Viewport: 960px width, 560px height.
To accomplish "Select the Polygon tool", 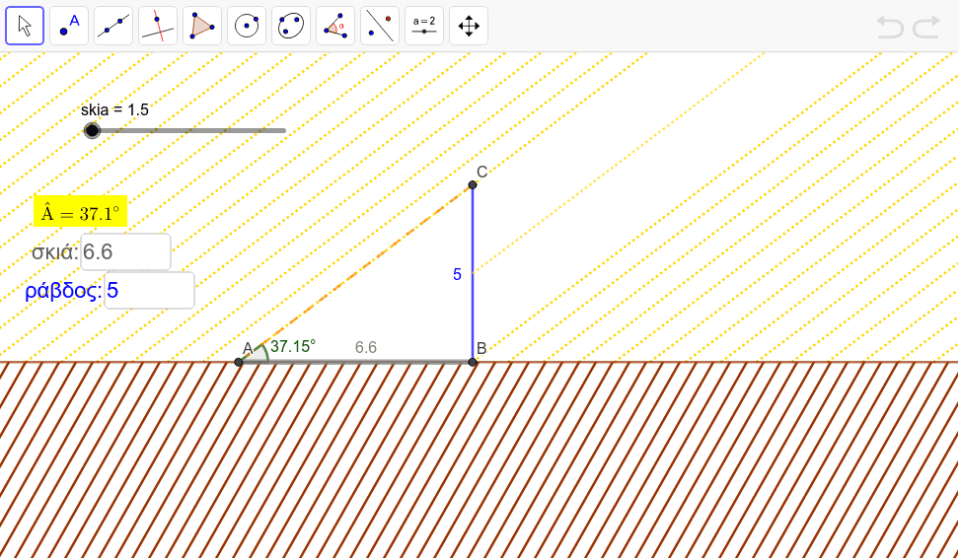I will [202, 26].
